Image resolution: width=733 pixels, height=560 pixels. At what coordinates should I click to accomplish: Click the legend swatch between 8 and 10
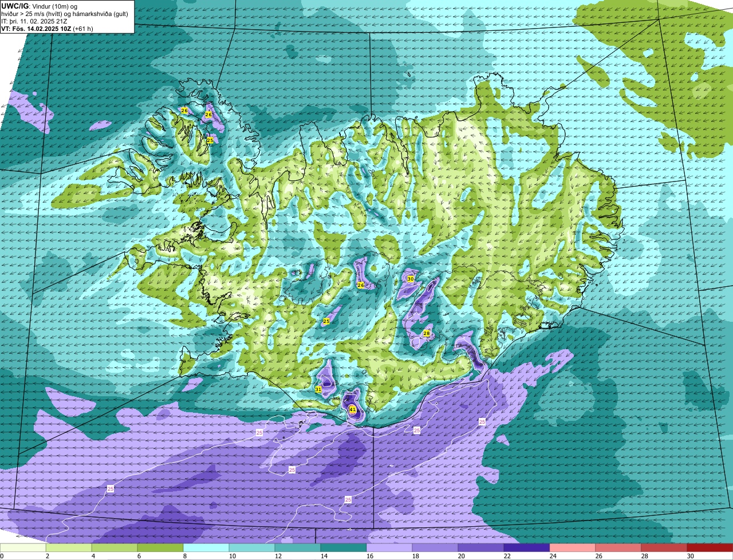click(206, 548)
